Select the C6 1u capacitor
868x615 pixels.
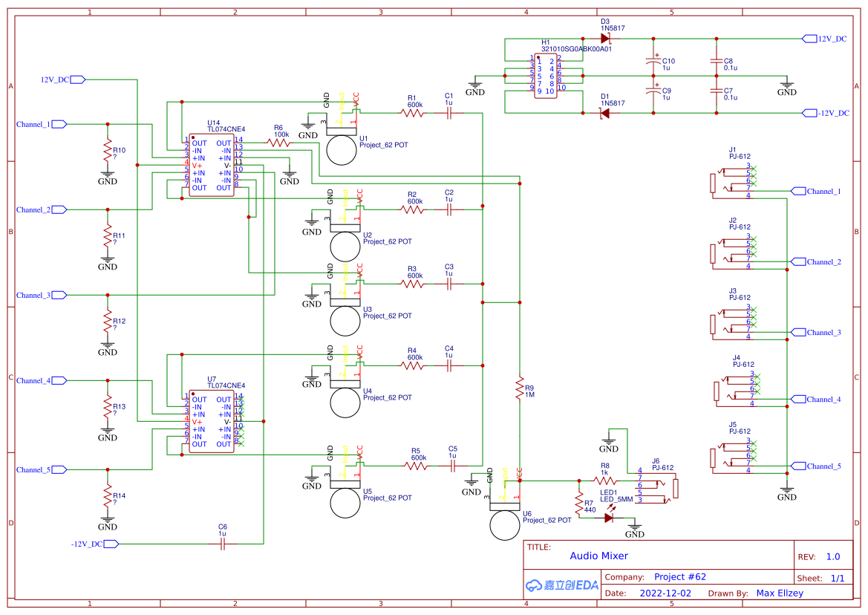click(x=223, y=544)
